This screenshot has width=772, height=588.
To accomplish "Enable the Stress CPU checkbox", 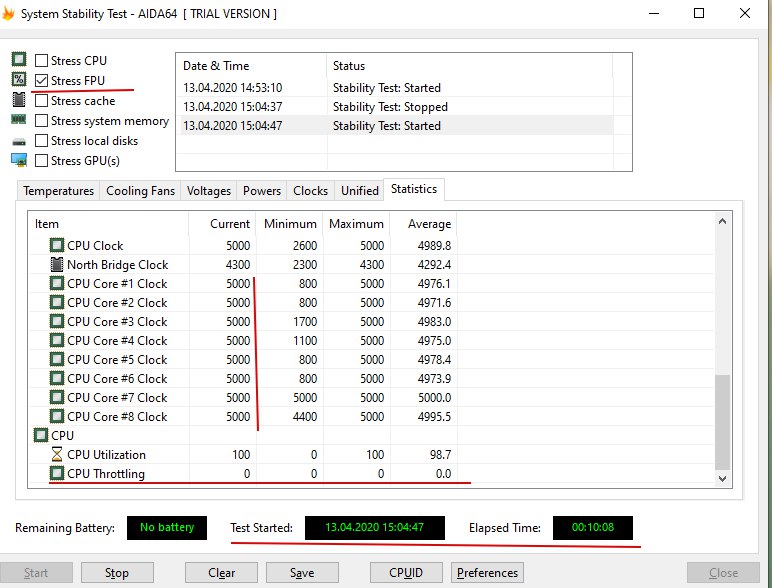I will (41, 60).
